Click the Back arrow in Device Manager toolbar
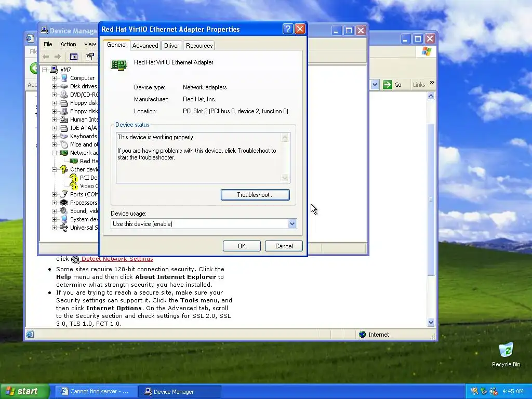532x399 pixels. pos(46,57)
